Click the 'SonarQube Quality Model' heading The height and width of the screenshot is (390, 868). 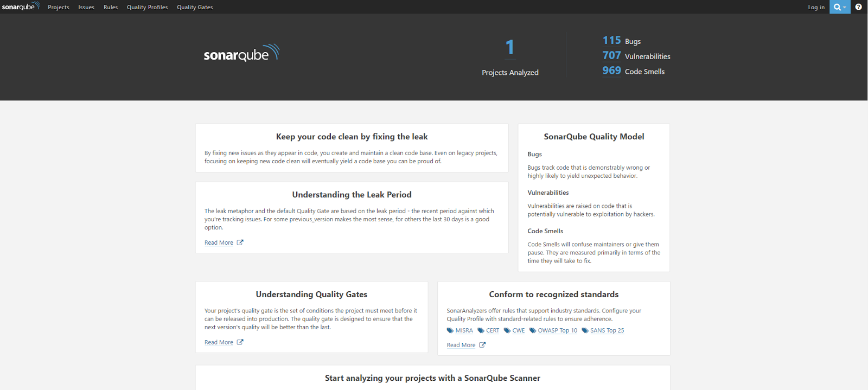tap(594, 137)
